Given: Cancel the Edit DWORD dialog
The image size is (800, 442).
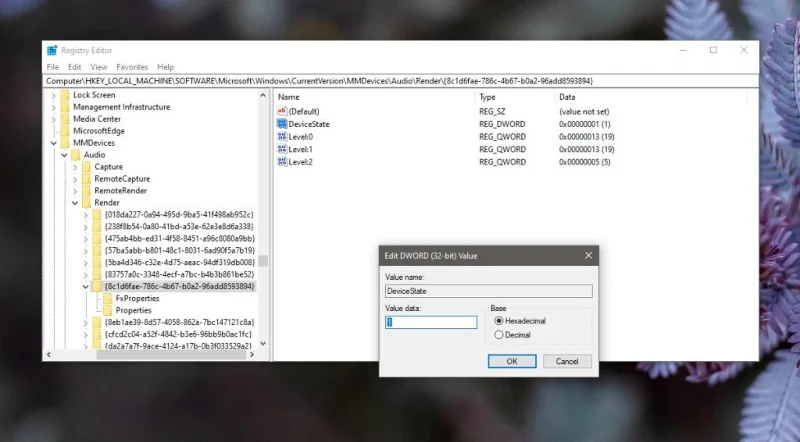Looking at the screenshot, I should (567, 361).
